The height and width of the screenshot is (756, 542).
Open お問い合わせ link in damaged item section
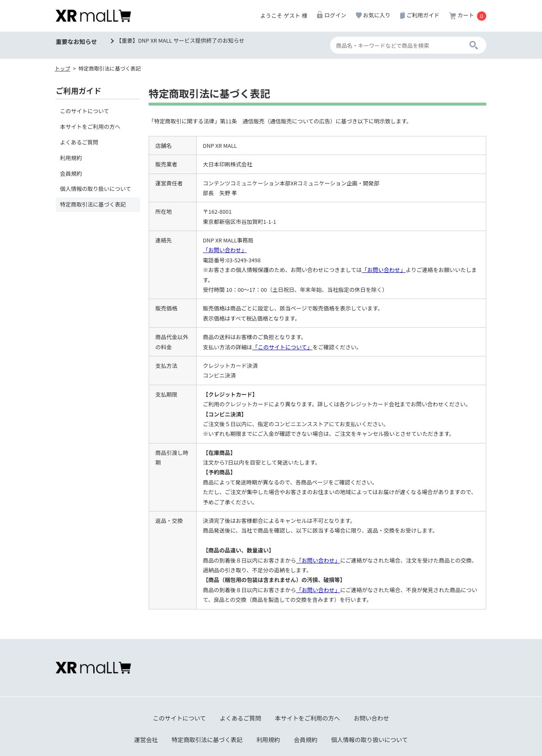tap(318, 590)
